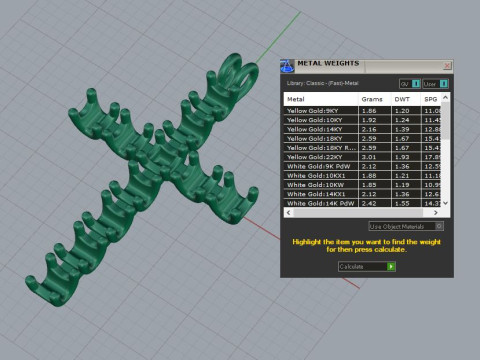Click the METAL WEIGHTS title bar text

tap(328, 63)
